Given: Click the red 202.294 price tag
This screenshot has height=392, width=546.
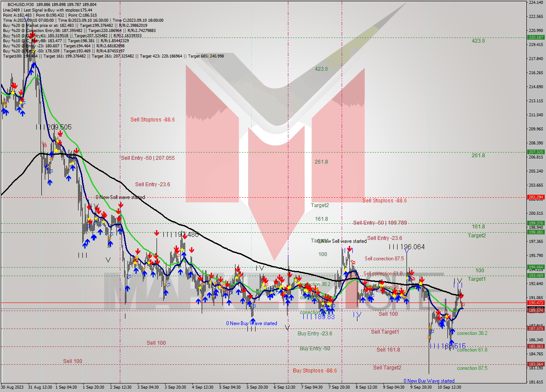Looking at the screenshot, I should point(536,197).
